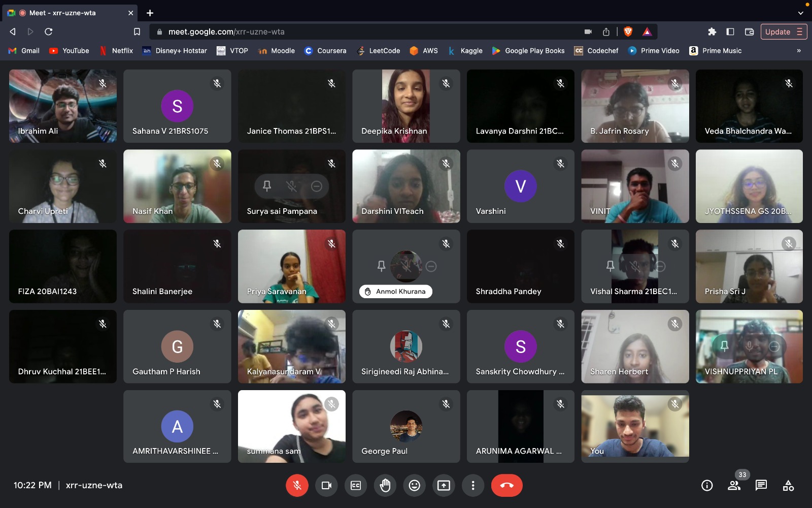Open the tab list dropdown arrow
This screenshot has height=508, width=812.
click(800, 13)
